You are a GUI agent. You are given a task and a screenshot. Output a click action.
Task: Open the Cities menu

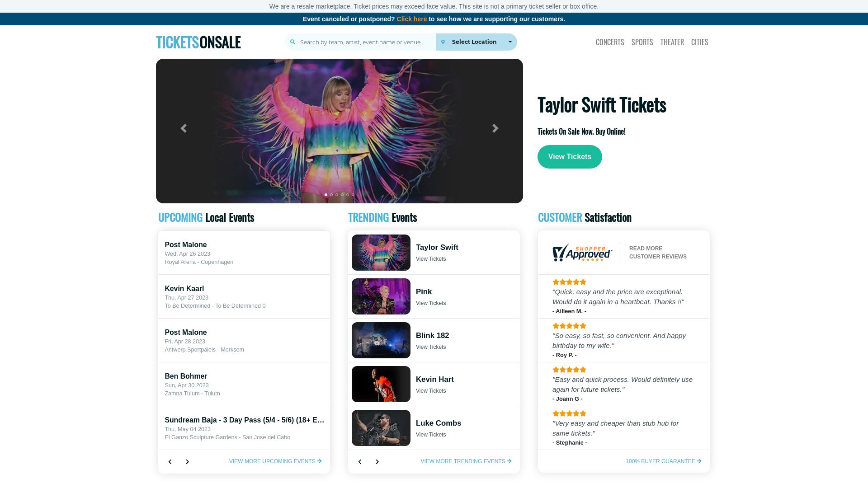pos(699,42)
